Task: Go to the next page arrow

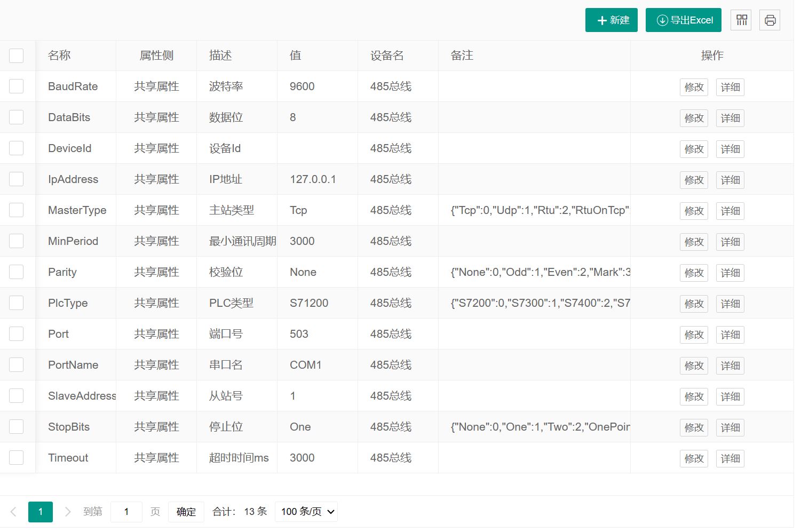Action: [x=68, y=512]
